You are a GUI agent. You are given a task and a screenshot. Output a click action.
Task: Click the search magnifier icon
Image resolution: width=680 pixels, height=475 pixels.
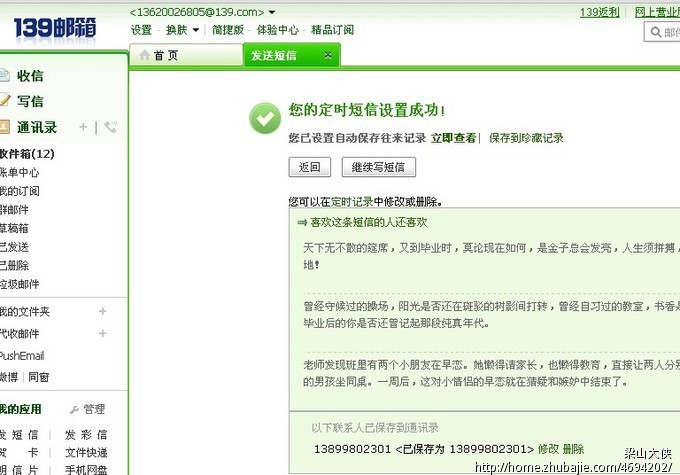point(656,32)
